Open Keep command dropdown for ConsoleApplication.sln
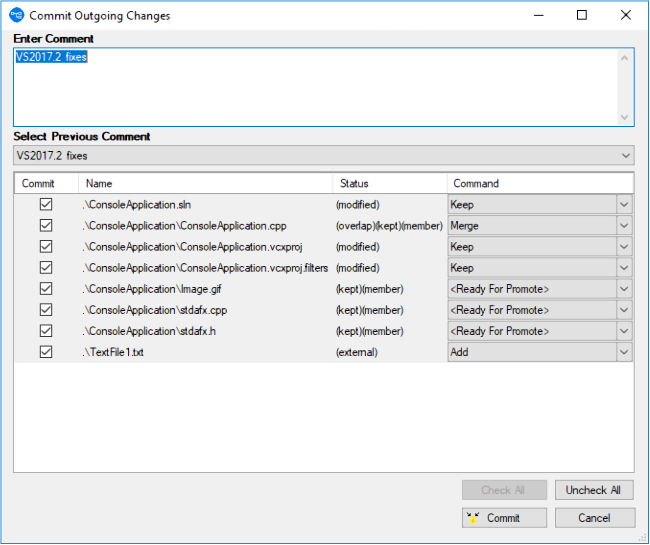 624,204
